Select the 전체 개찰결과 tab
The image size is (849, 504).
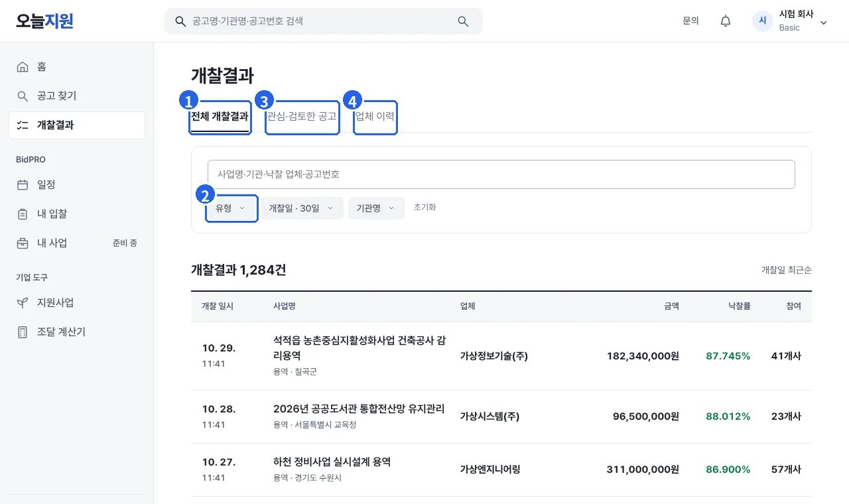(220, 117)
